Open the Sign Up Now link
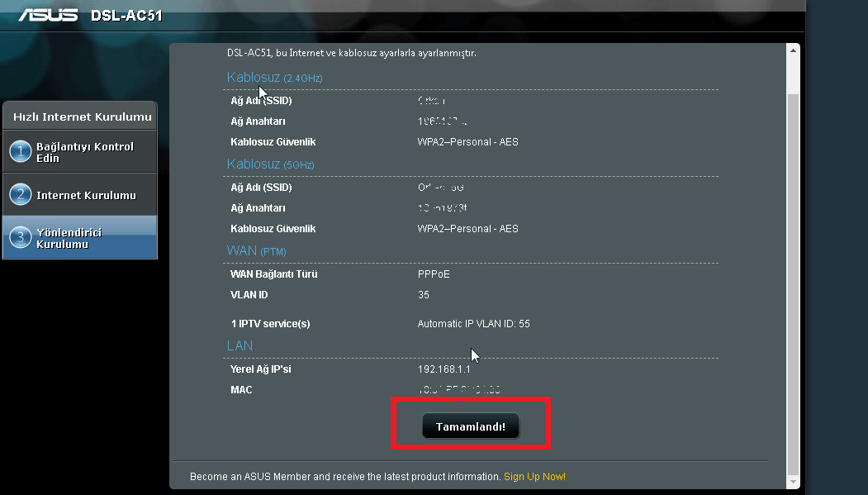The height and width of the screenshot is (495, 868). point(534,477)
